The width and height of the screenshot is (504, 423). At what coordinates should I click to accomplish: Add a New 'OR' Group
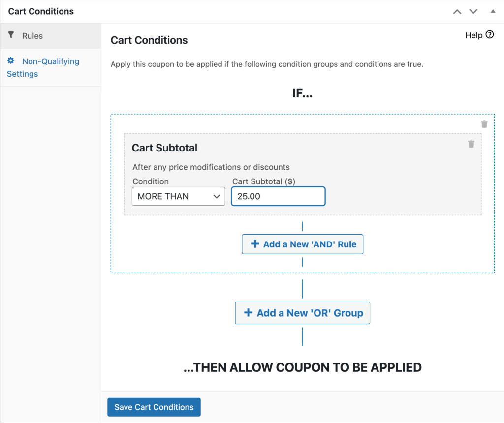click(x=303, y=313)
